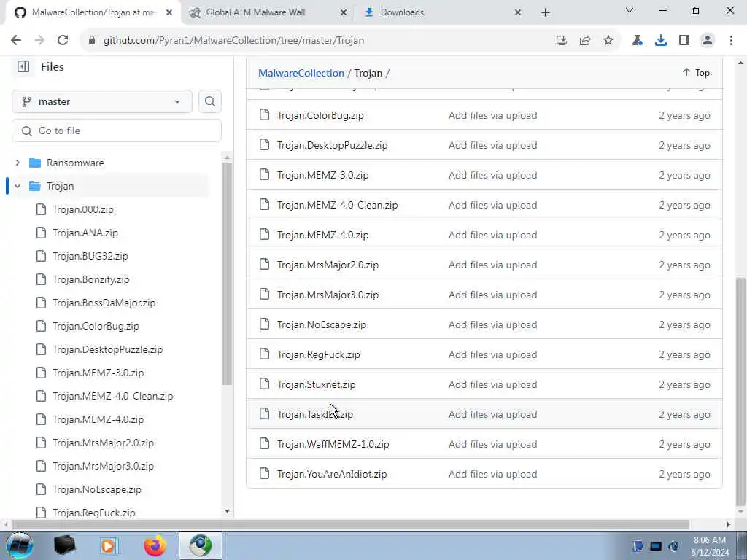Open Trojan.YouAreAnIdiot.zip in main file list
Screen dimensions: 747x560
(332, 474)
